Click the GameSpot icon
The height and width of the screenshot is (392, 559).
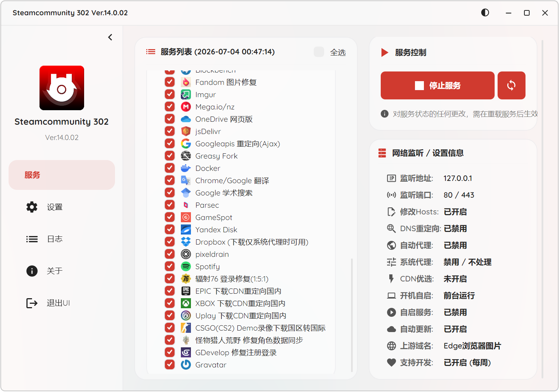pyautogui.click(x=186, y=217)
